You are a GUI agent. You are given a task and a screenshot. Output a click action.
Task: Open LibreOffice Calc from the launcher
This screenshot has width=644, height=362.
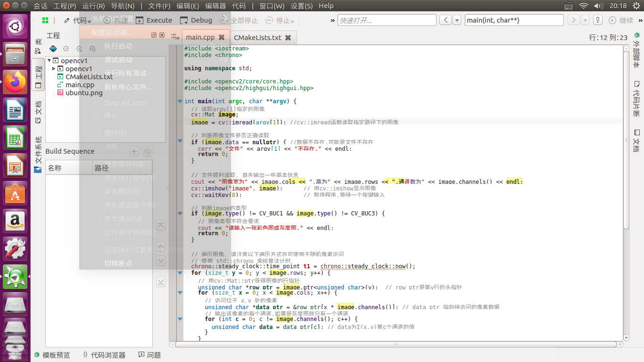(15, 139)
